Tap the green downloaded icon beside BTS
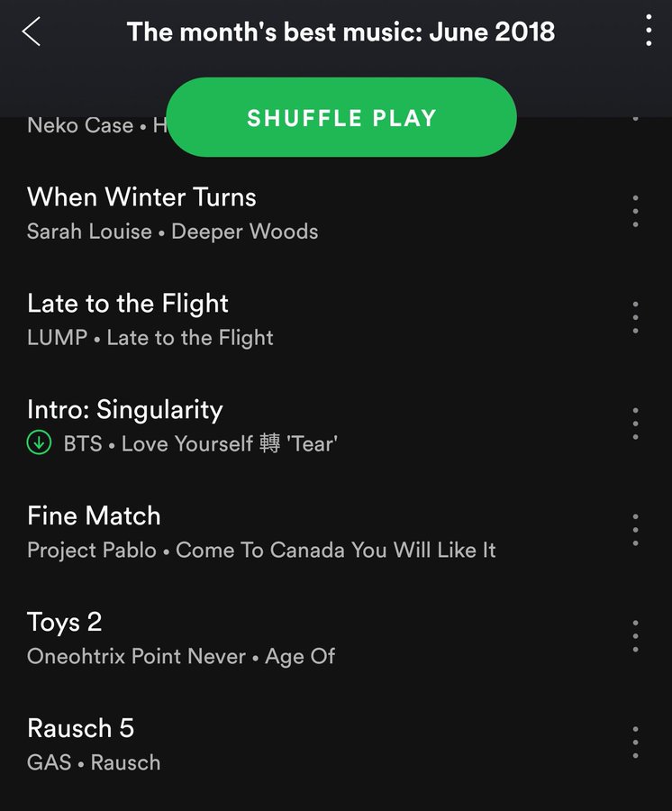The image size is (672, 811). tap(39, 442)
